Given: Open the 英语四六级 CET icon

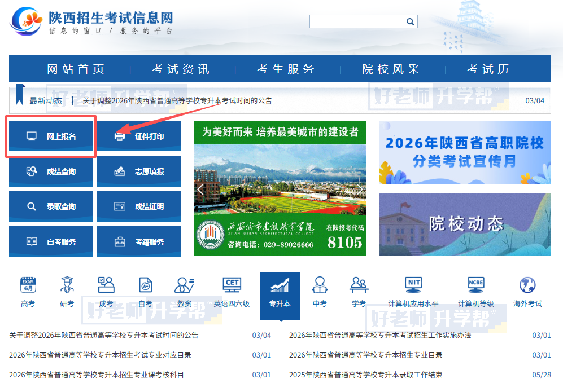Looking at the screenshot, I should [x=232, y=289].
